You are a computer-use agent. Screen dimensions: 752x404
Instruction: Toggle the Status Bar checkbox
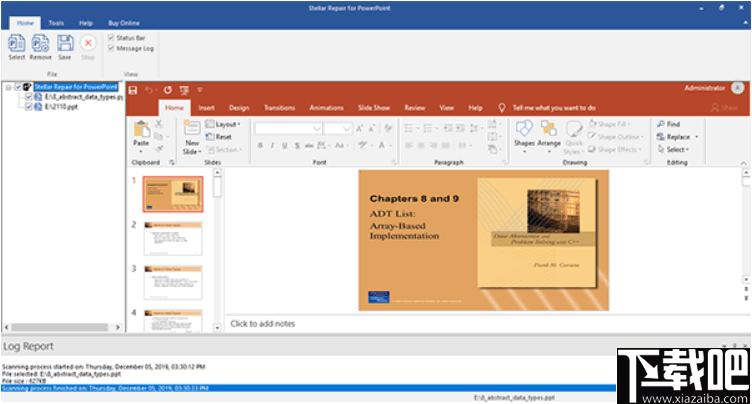click(111, 37)
